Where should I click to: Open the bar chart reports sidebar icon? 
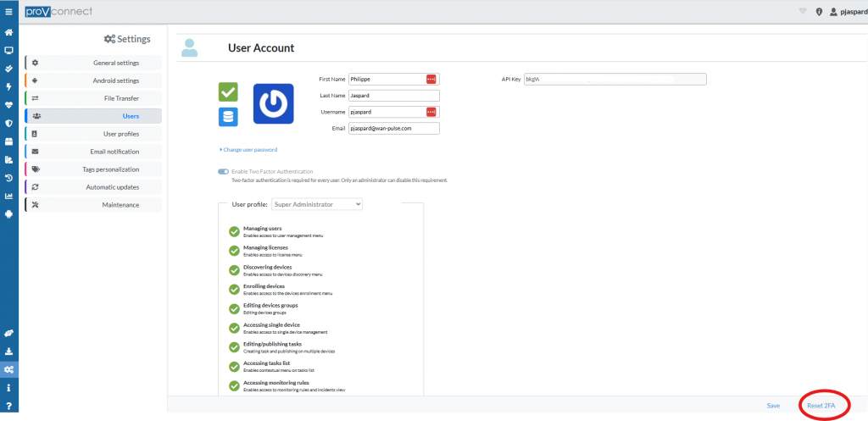pyautogui.click(x=8, y=196)
